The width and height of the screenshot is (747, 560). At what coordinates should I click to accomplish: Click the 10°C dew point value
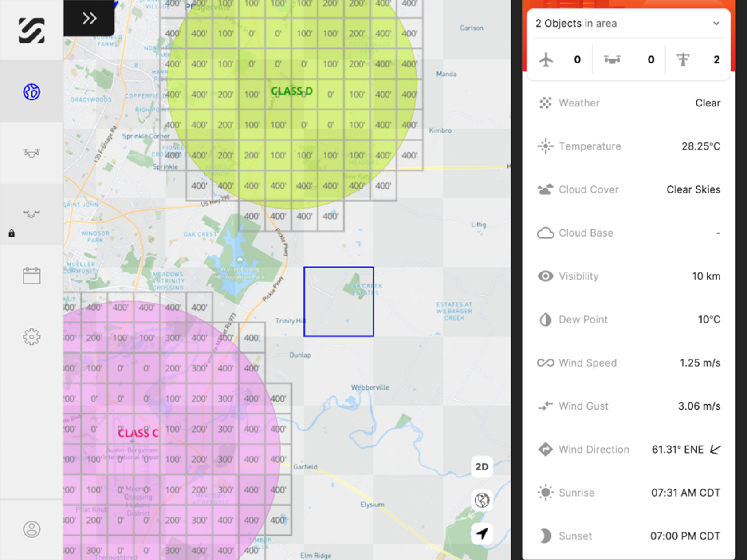[x=709, y=319]
